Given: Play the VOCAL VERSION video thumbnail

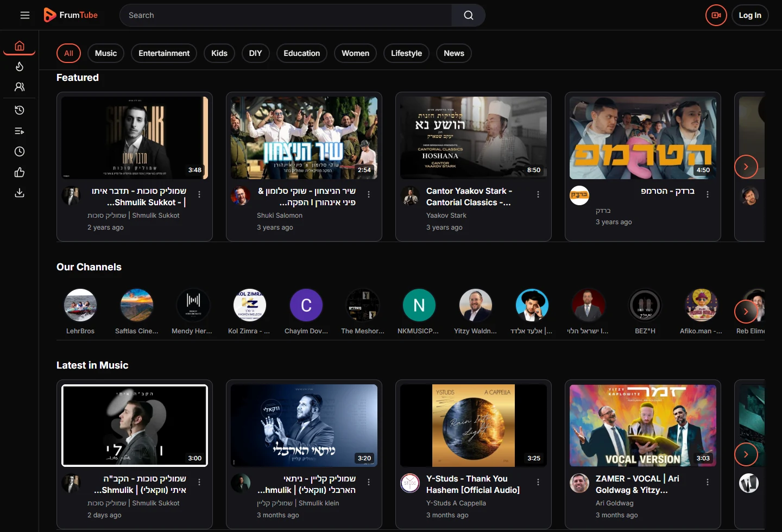Looking at the screenshot, I should point(643,426).
